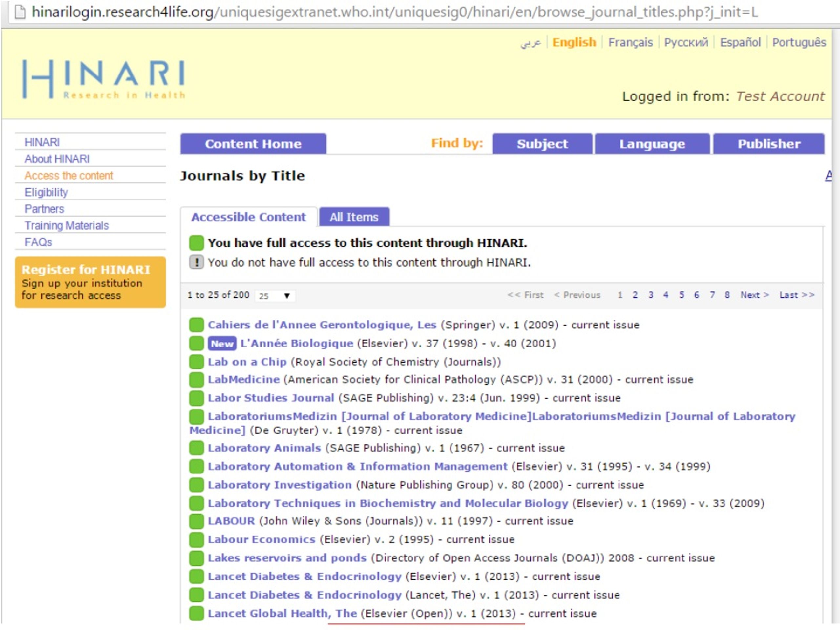Click green access icon beside Labor Studies Journal
Screen dimensions: 840x630
197,398
